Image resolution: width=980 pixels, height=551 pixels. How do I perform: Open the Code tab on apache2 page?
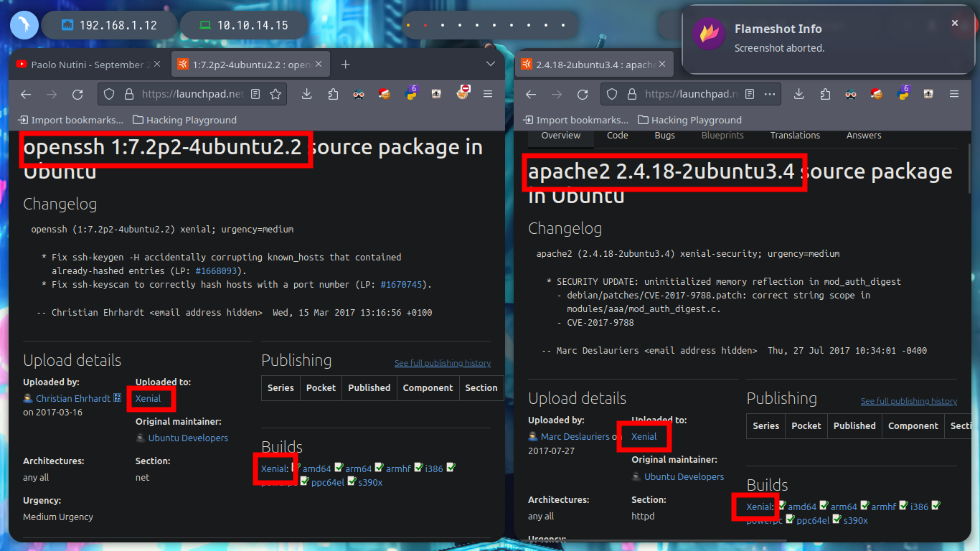(618, 136)
